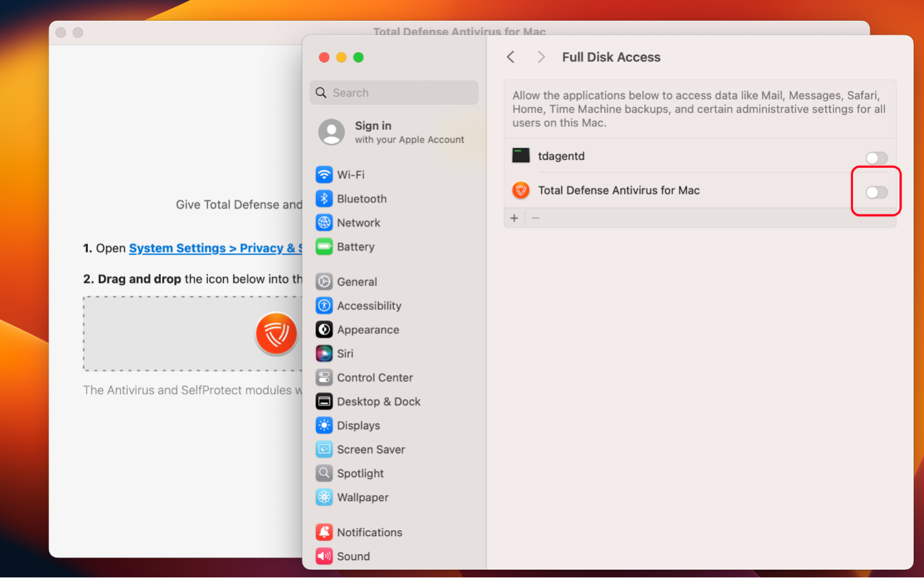Viewport: 924px width, 580px height.
Task: Close System Settings with red button
Action: [x=324, y=57]
